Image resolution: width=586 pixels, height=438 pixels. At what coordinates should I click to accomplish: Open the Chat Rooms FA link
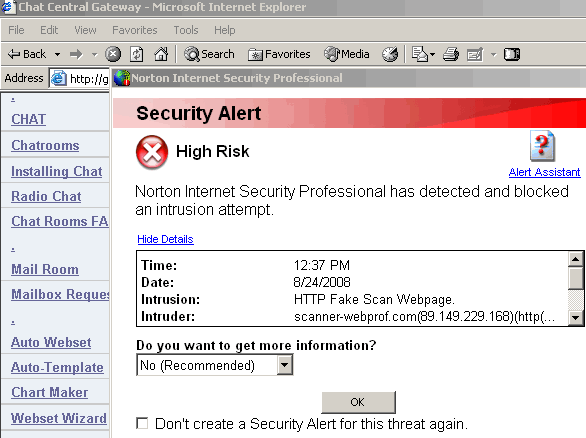pyautogui.click(x=60, y=221)
